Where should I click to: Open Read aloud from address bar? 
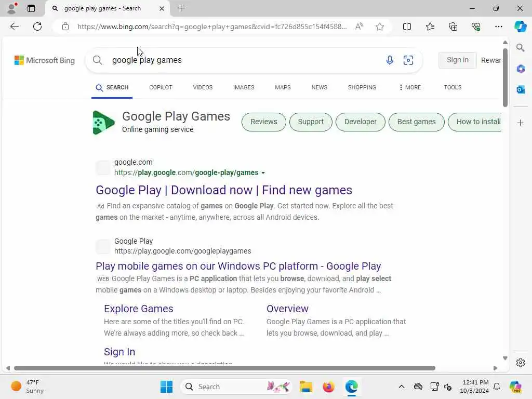point(359,26)
